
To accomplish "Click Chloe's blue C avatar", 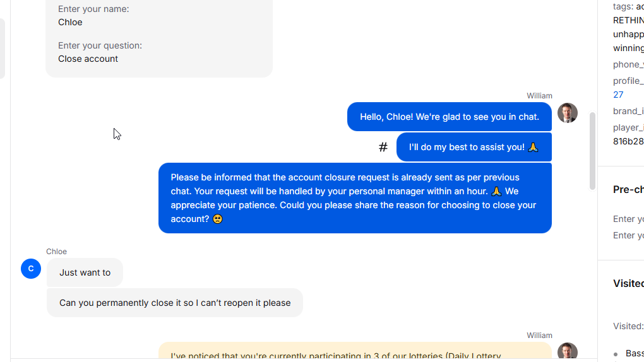I will [x=31, y=269].
